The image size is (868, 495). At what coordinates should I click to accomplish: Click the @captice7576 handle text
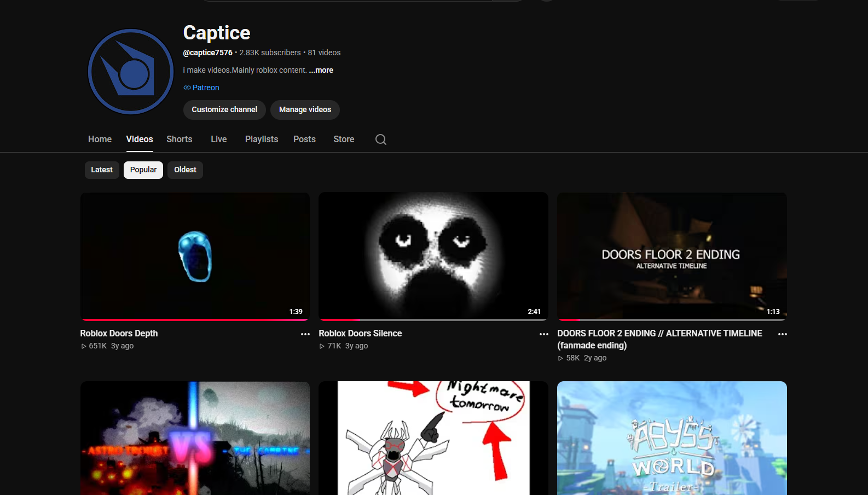(208, 53)
